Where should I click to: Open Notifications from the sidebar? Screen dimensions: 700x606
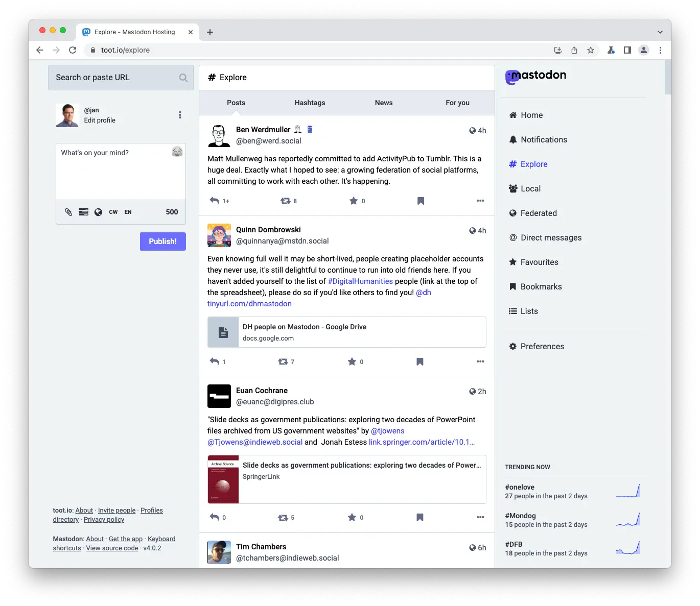543,139
